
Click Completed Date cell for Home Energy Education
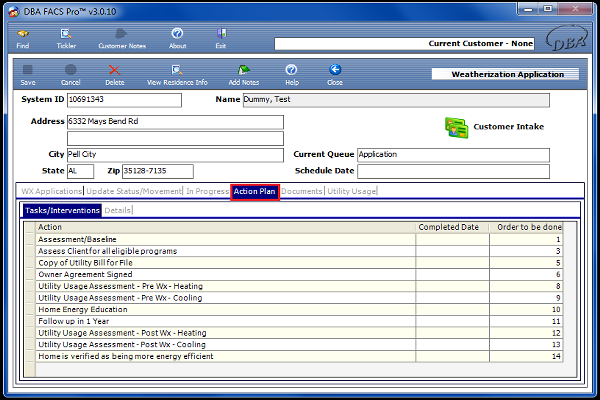tap(452, 309)
